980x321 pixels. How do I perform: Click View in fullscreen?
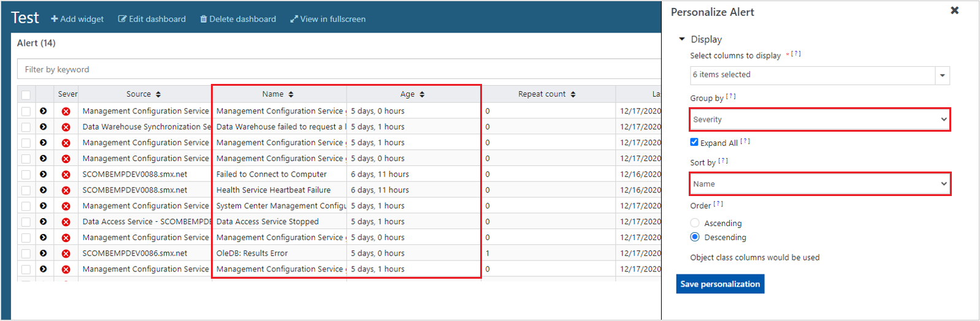click(x=328, y=19)
